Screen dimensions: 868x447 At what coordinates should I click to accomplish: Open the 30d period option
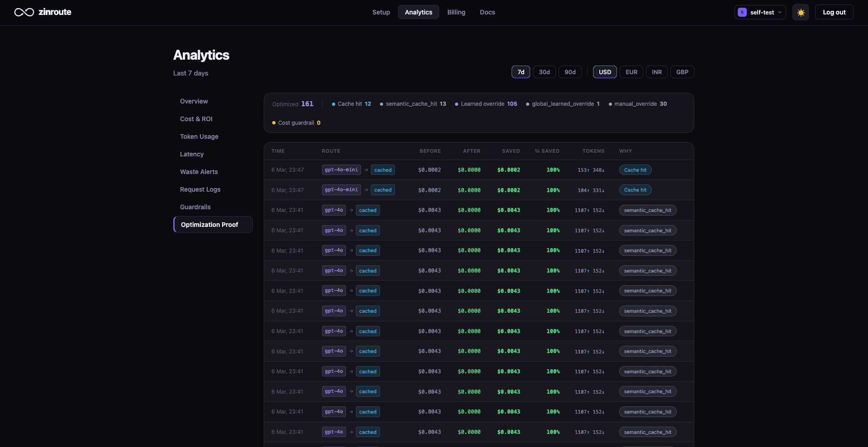pos(544,72)
